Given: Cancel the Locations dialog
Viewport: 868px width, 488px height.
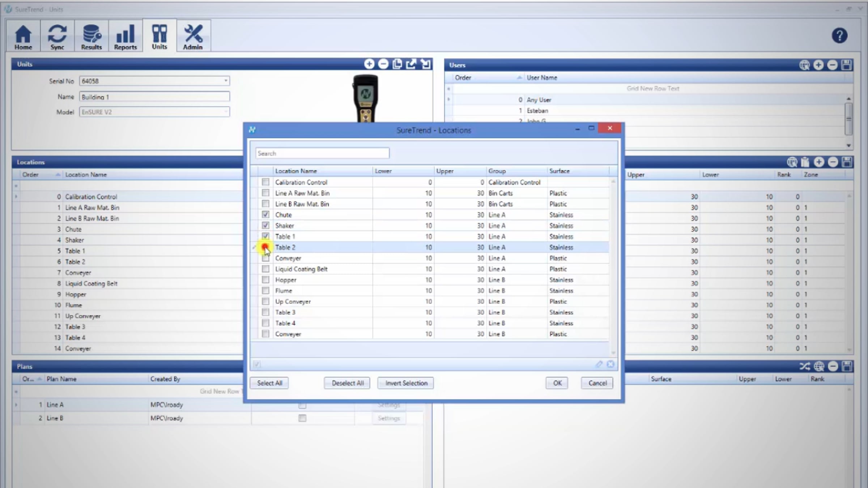Looking at the screenshot, I should pyautogui.click(x=597, y=383).
